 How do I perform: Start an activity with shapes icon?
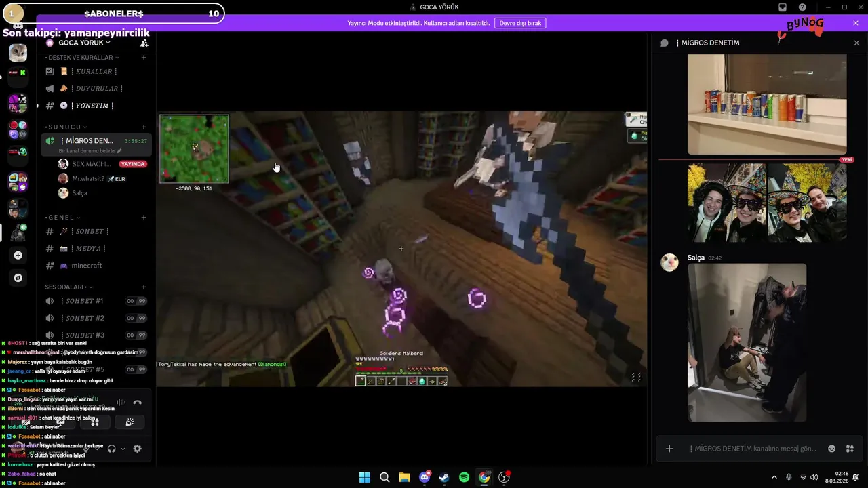click(95, 422)
